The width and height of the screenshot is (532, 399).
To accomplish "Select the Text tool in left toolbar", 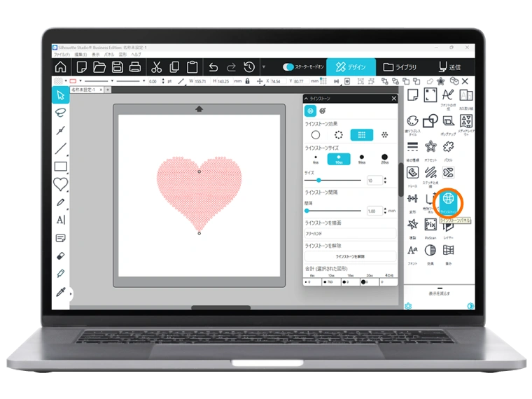I will pyautogui.click(x=61, y=220).
